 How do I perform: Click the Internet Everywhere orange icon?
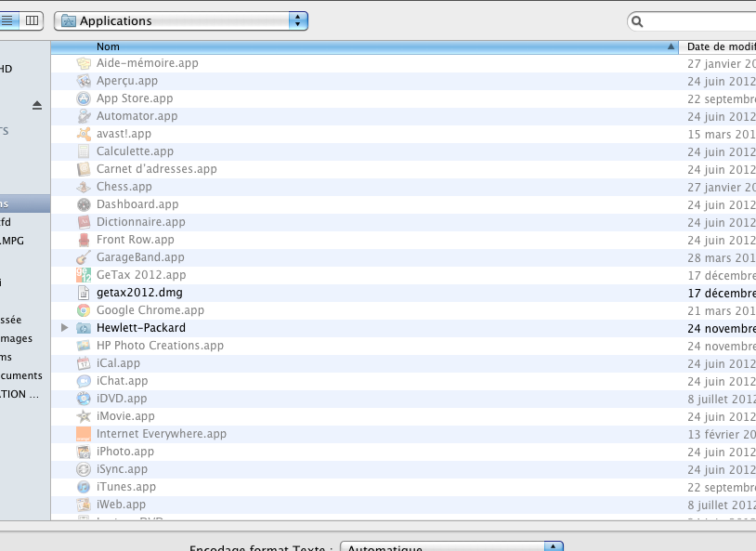point(84,434)
